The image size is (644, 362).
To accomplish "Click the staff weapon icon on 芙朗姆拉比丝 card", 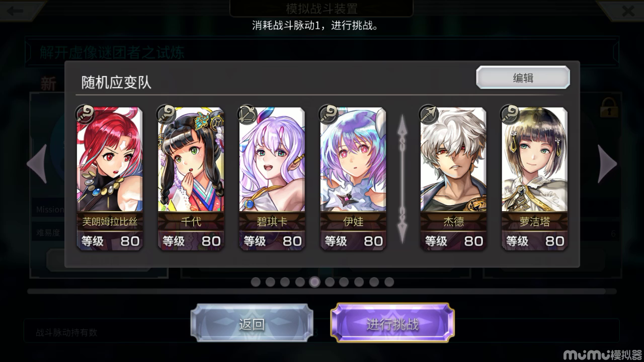I will (85, 114).
